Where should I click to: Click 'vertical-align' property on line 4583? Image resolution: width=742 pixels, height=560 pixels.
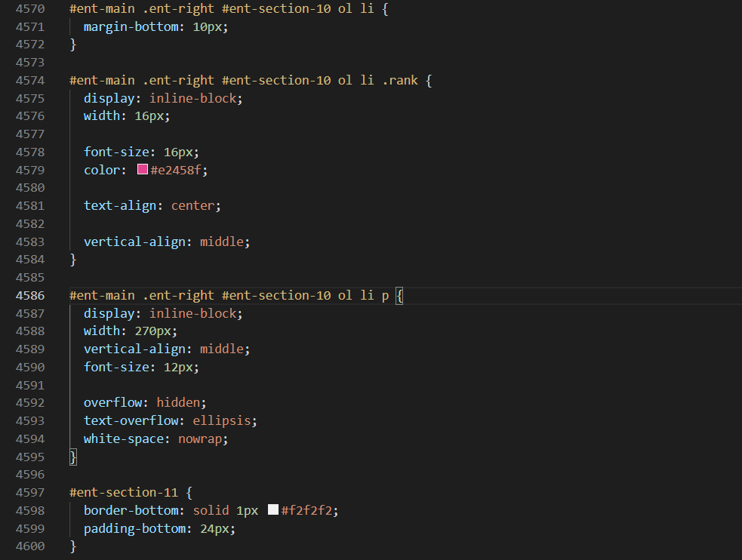[x=134, y=242]
